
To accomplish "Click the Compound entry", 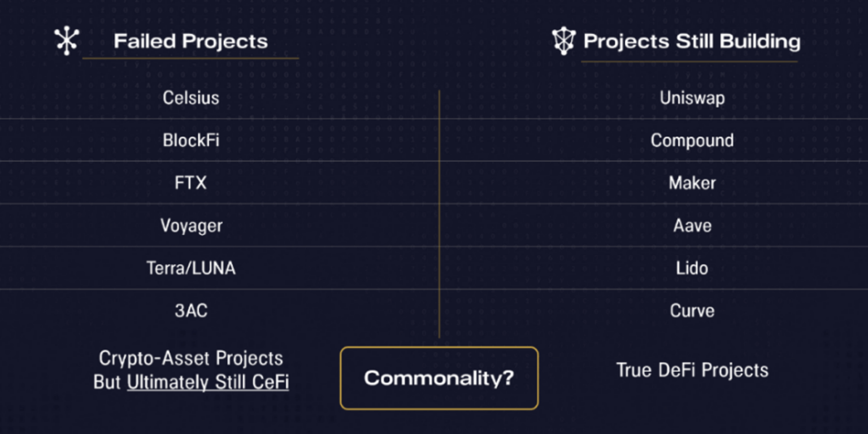I will (x=692, y=140).
